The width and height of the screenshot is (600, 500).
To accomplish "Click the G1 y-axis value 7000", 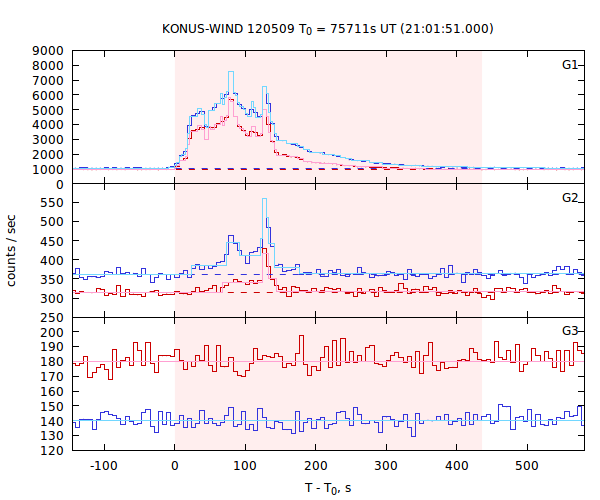I will [47, 81].
